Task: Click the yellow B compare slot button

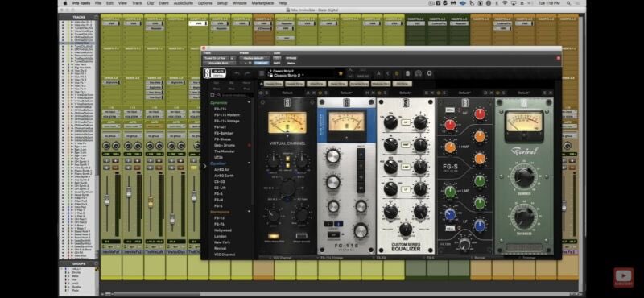Action: point(397,73)
